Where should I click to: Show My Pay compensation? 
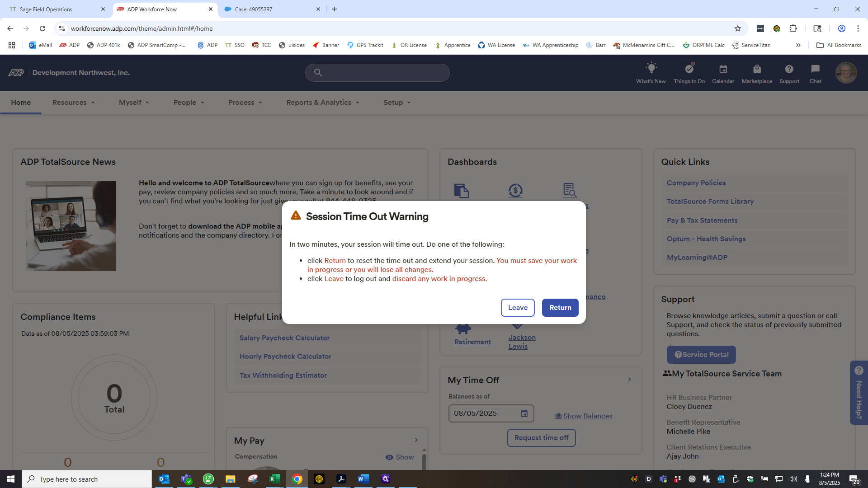400,457
